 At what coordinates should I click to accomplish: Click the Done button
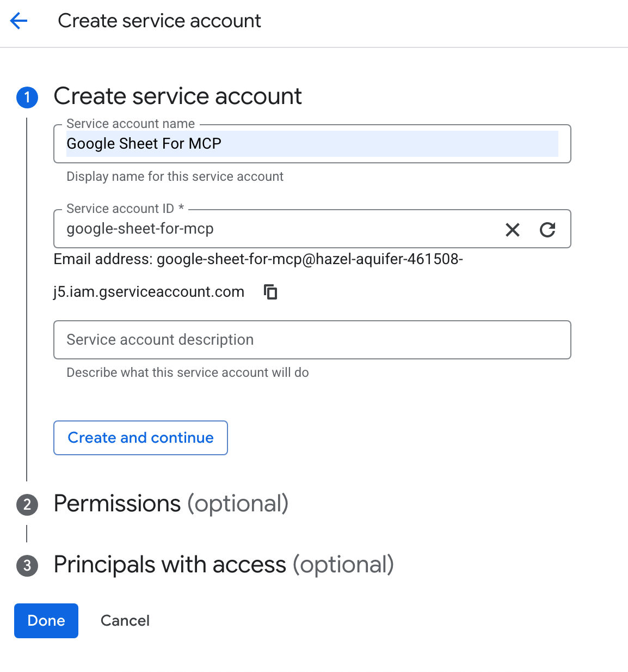46,621
